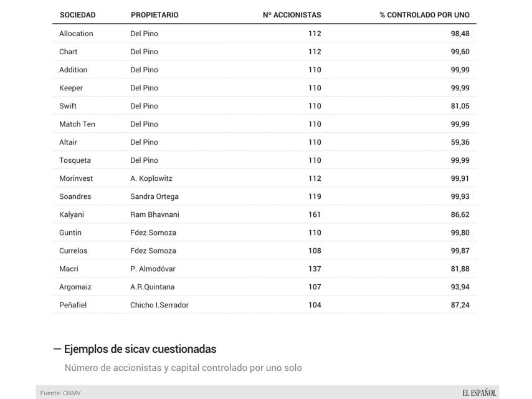Click the Nº ACCIONISTAS column header
This screenshot has height=399, width=532.
[292, 15]
